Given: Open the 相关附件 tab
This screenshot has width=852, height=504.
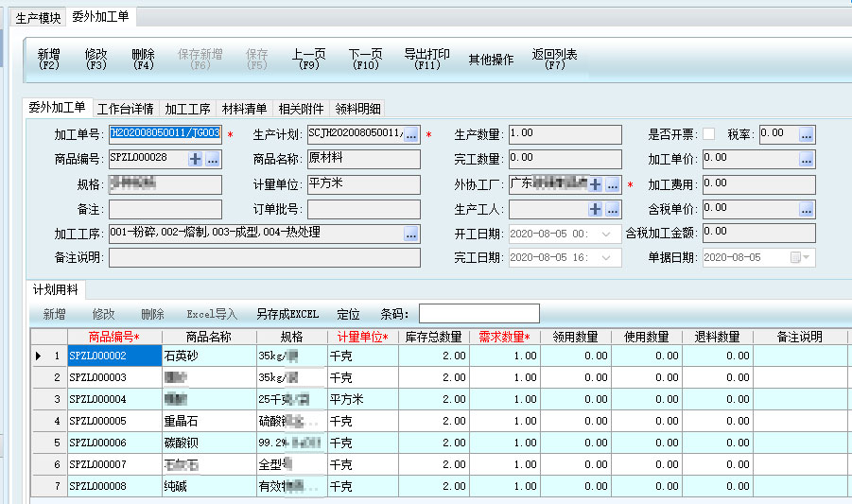Looking at the screenshot, I should 301,109.
